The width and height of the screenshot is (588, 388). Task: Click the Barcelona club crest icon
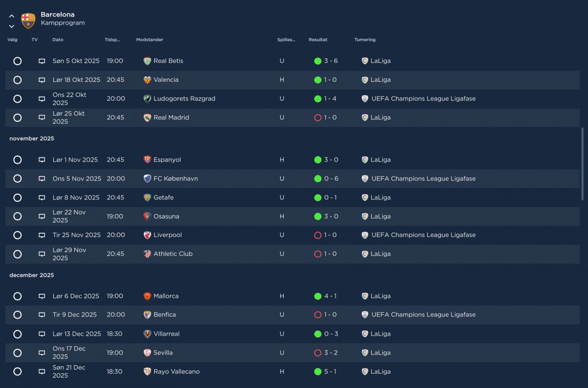pyautogui.click(x=28, y=21)
